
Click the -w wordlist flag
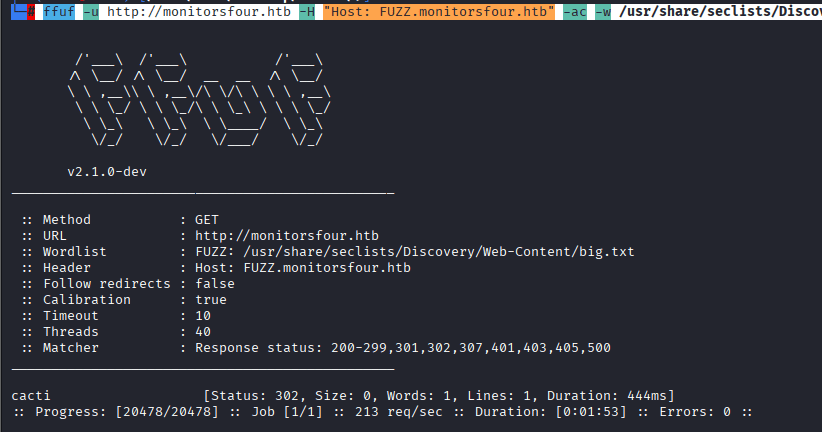603,10
